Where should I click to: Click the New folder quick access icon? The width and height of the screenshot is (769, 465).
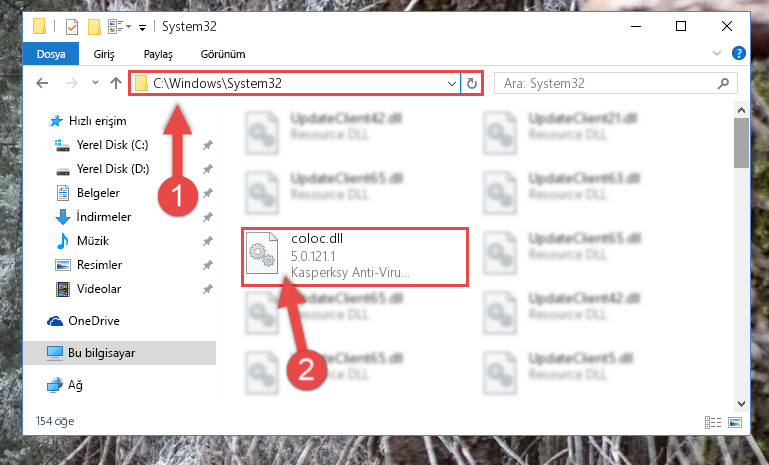[94, 26]
